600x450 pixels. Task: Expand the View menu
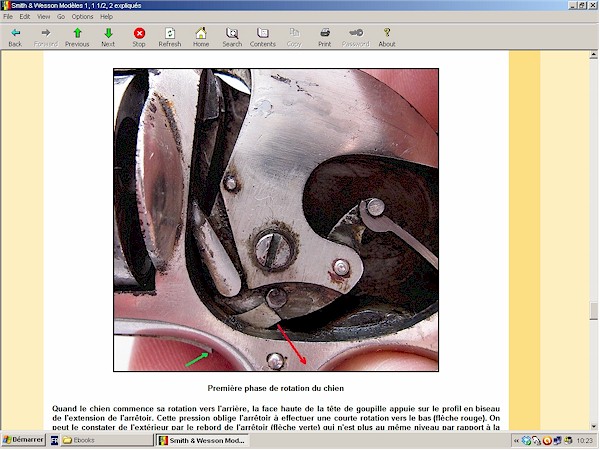coord(44,17)
